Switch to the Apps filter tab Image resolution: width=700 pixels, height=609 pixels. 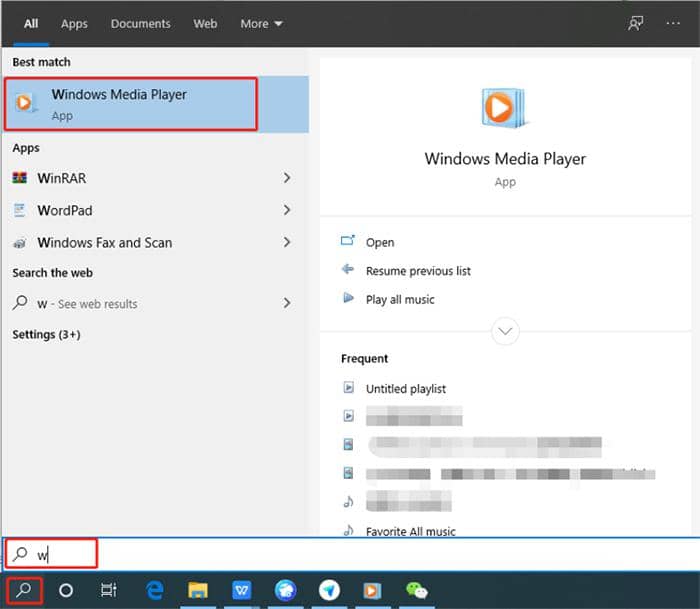pos(74,24)
